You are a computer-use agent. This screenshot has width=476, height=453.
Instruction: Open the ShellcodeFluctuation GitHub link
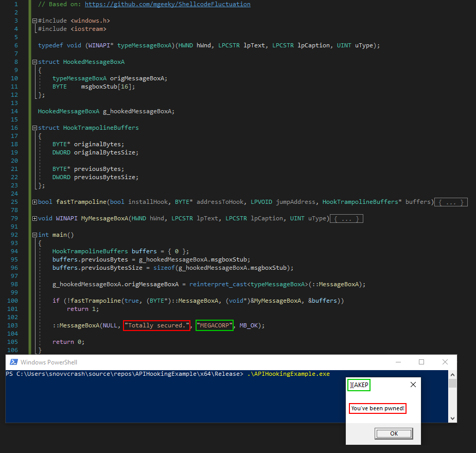(168, 4)
